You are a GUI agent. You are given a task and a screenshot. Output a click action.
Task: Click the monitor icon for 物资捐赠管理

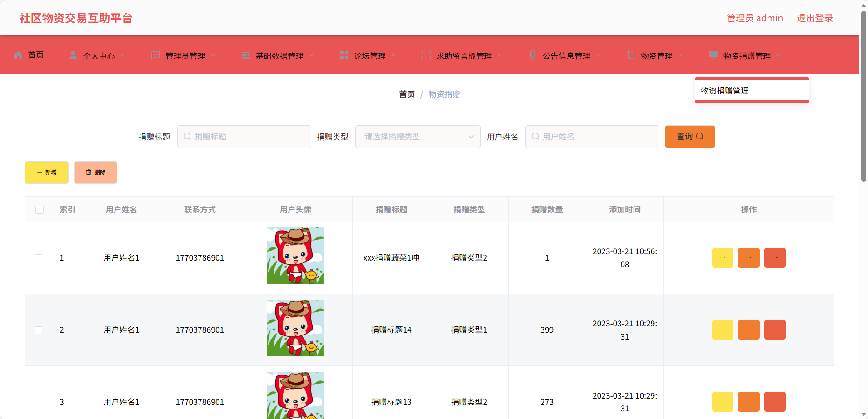click(x=713, y=55)
